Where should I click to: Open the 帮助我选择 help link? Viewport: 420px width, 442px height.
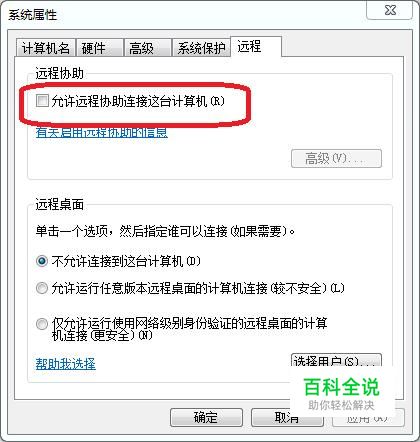pyautogui.click(x=66, y=364)
